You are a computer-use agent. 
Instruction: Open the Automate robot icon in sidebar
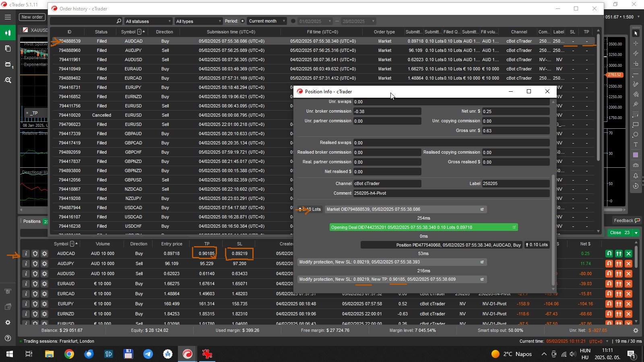[8, 64]
